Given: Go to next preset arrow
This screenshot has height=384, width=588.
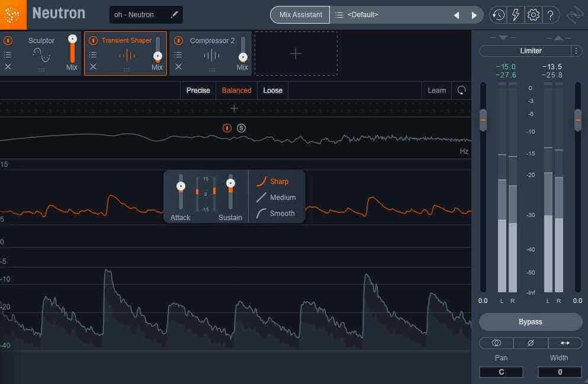Looking at the screenshot, I should coord(474,15).
